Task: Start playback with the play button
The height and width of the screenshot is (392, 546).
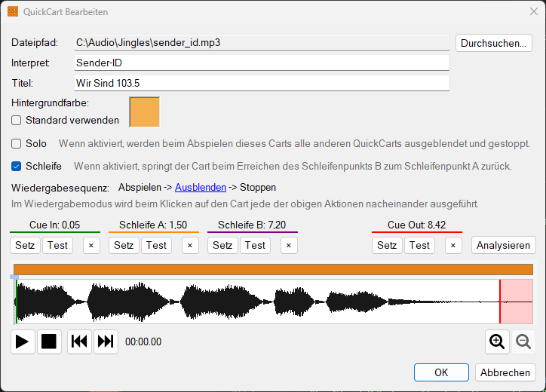Action: pyautogui.click(x=23, y=341)
